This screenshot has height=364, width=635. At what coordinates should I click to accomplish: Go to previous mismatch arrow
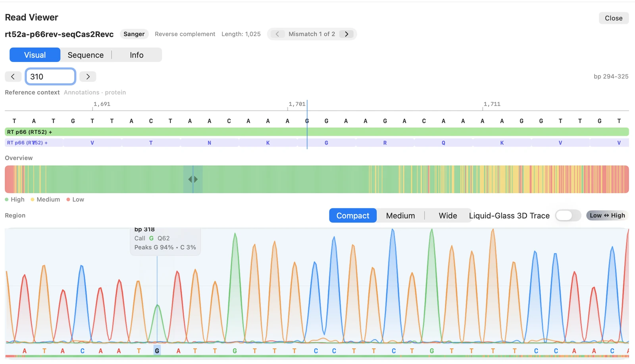point(277,34)
